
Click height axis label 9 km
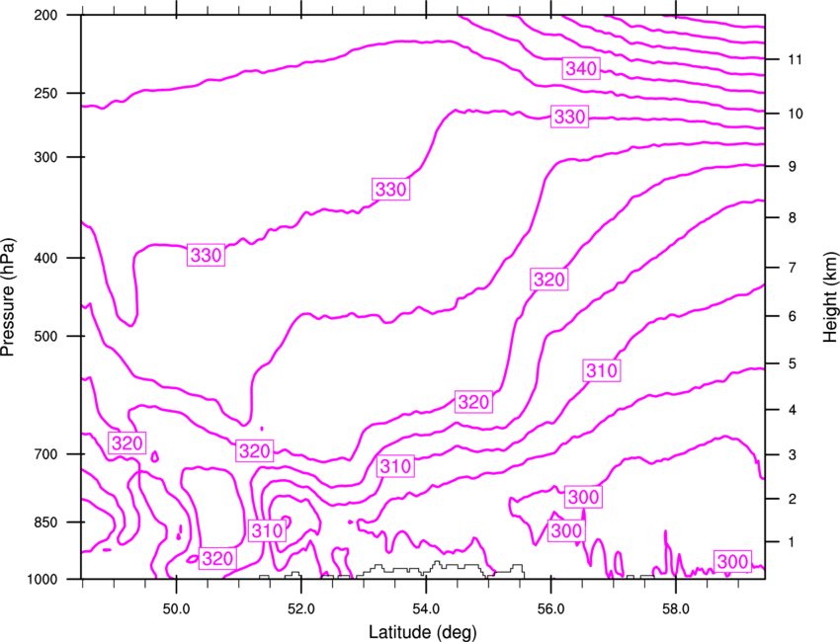[793, 167]
